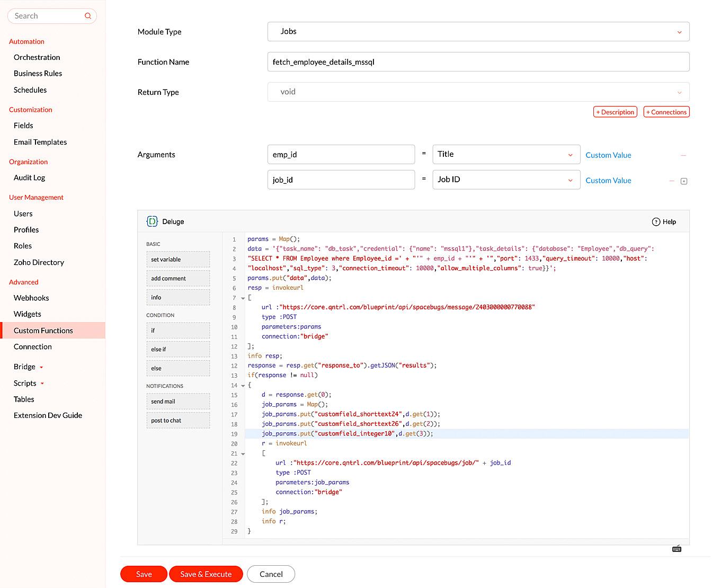Insert an else if block

178,350
